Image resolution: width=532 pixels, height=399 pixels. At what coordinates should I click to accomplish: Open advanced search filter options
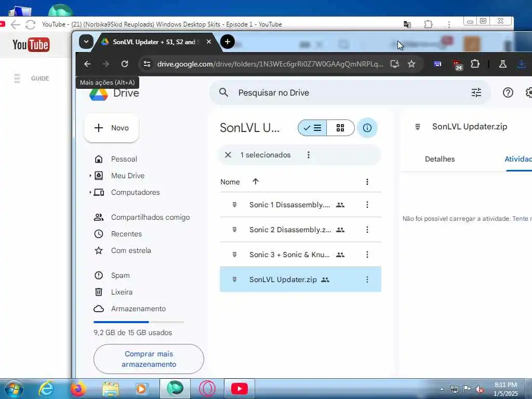(x=476, y=92)
